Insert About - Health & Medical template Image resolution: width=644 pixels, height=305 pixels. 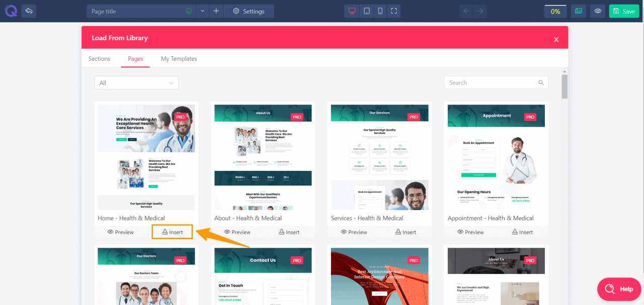(x=289, y=232)
